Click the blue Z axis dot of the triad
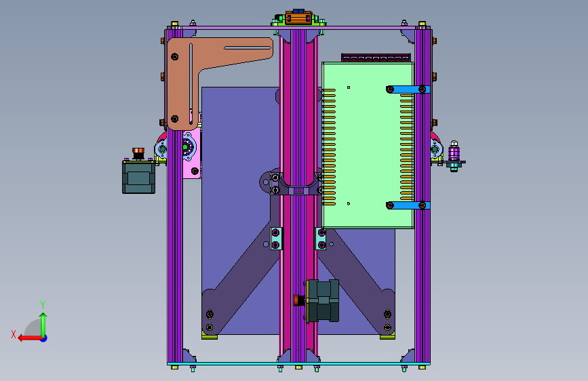 tap(44, 338)
